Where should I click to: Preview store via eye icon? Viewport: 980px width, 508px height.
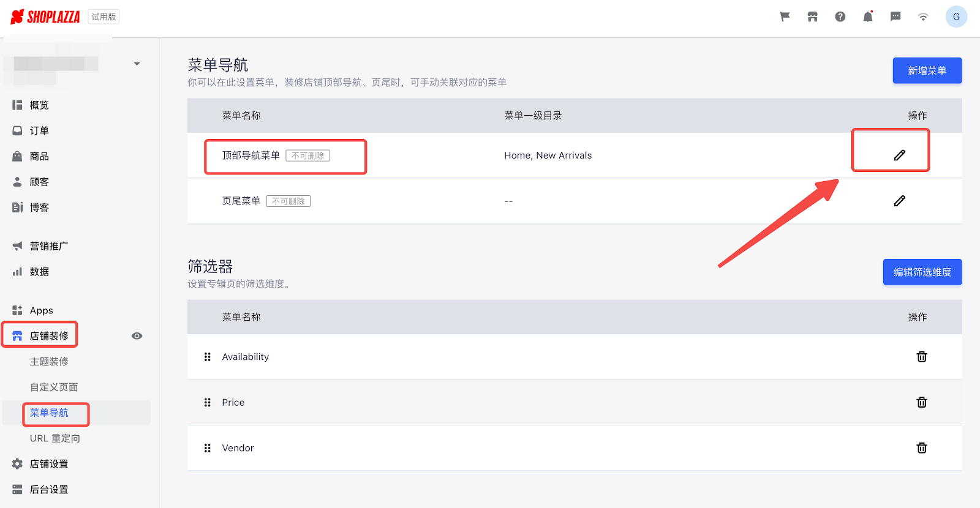coord(137,336)
